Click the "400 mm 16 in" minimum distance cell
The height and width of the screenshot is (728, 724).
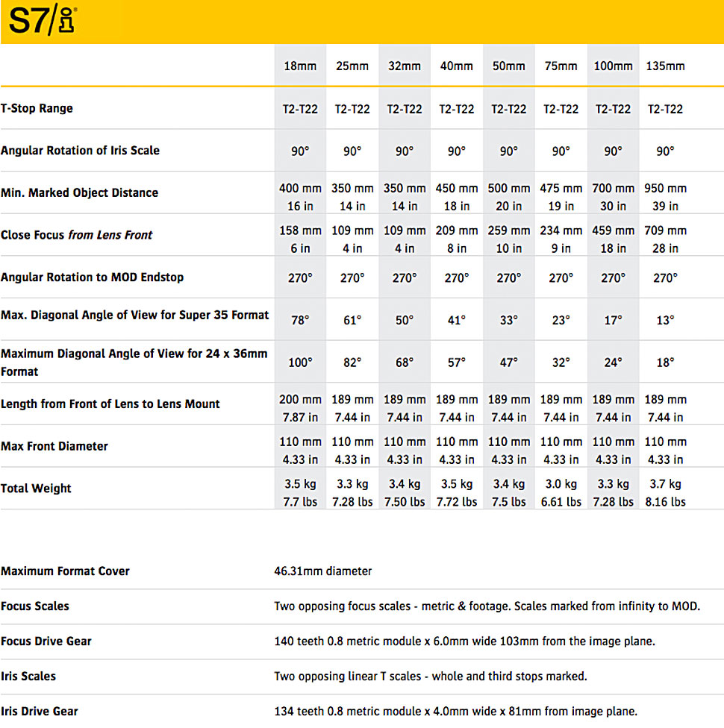coord(300,197)
